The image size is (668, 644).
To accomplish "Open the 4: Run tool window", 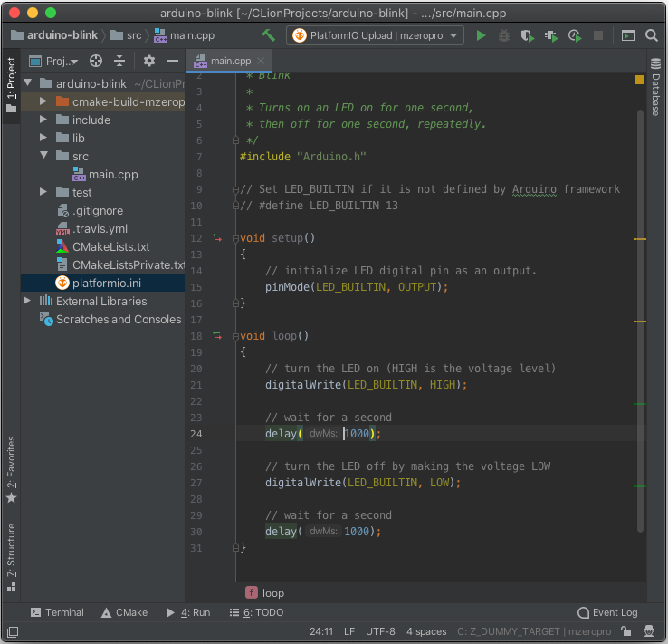I will [x=189, y=612].
